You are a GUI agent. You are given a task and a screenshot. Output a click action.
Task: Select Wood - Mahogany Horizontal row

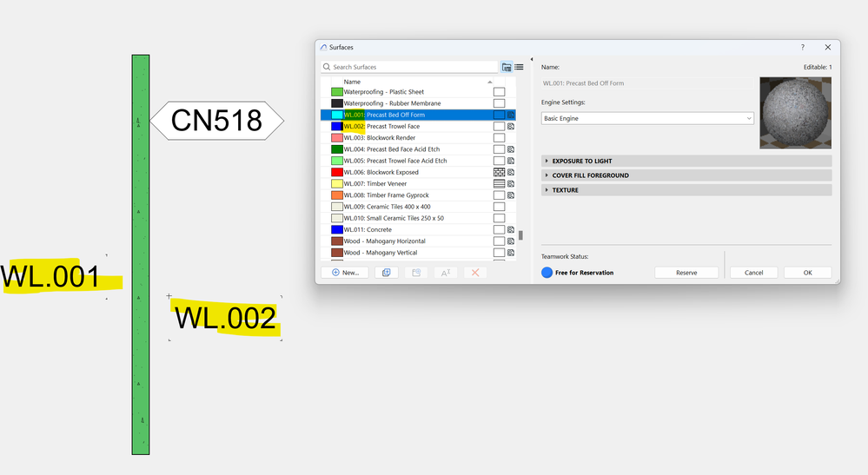click(418, 241)
